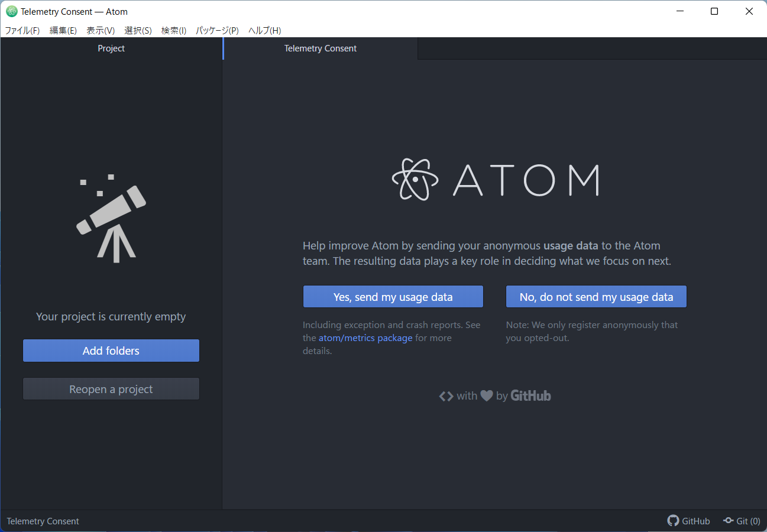Open the 表示(V) menu

[101, 30]
